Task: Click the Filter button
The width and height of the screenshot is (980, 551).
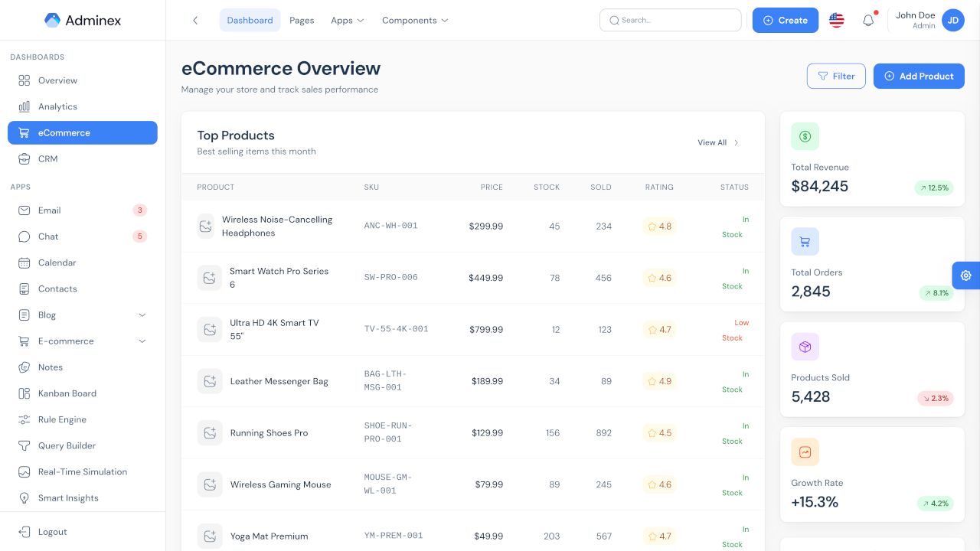Action: [836, 76]
